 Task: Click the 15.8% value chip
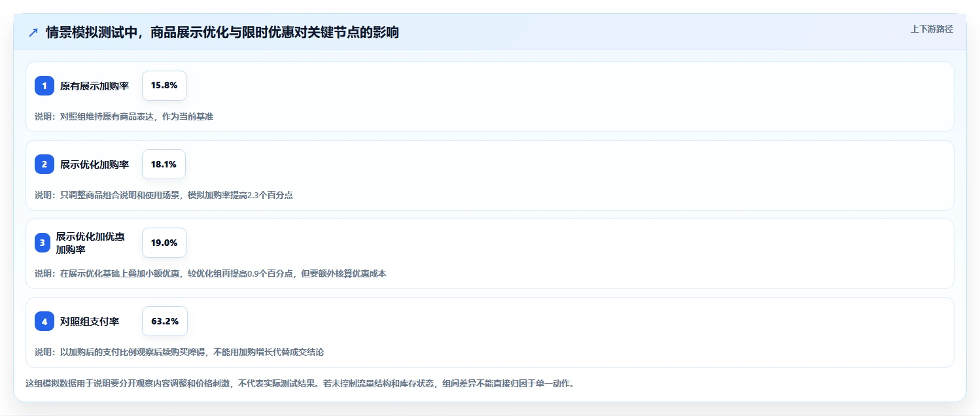(x=164, y=86)
